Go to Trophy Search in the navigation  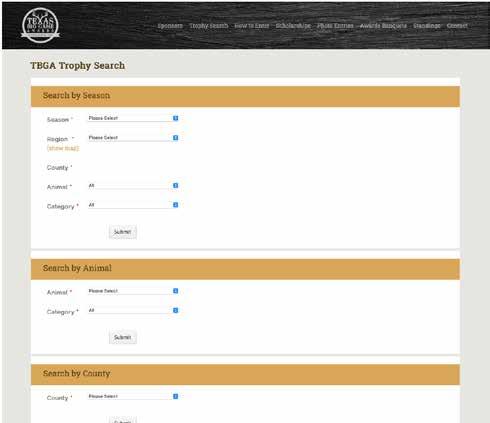pos(209,26)
